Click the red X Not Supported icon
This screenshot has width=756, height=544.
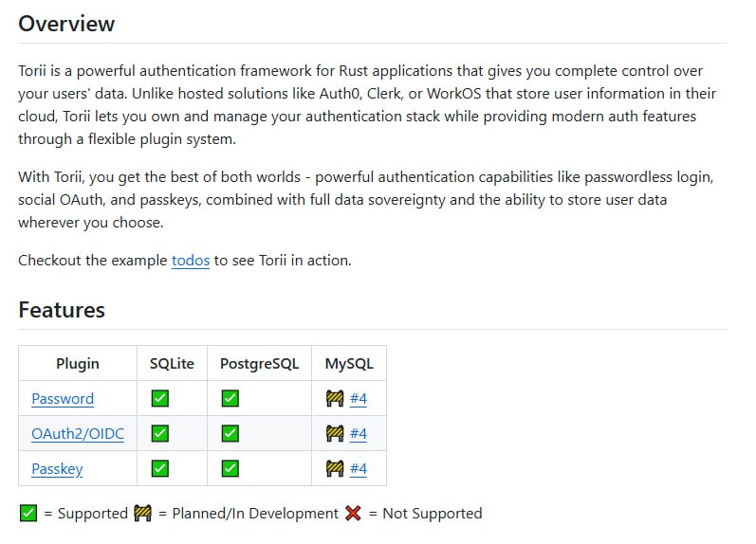[x=354, y=514]
